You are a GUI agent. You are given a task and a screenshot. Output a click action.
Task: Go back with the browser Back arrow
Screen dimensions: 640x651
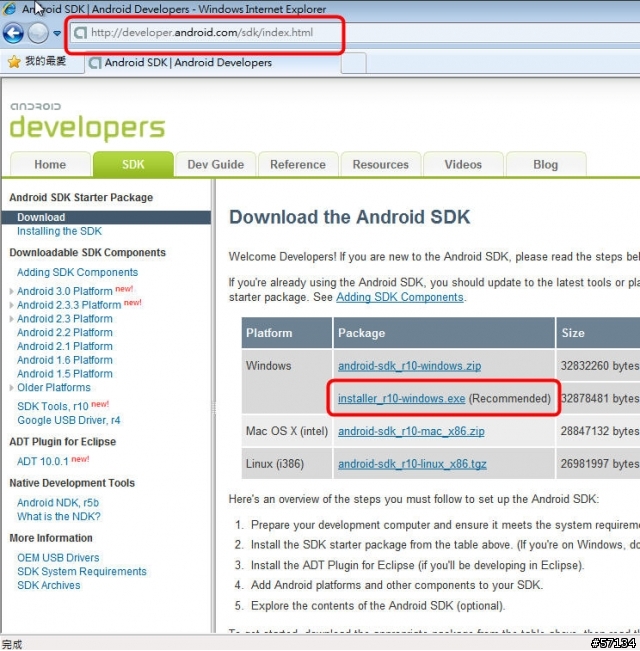(x=13, y=33)
